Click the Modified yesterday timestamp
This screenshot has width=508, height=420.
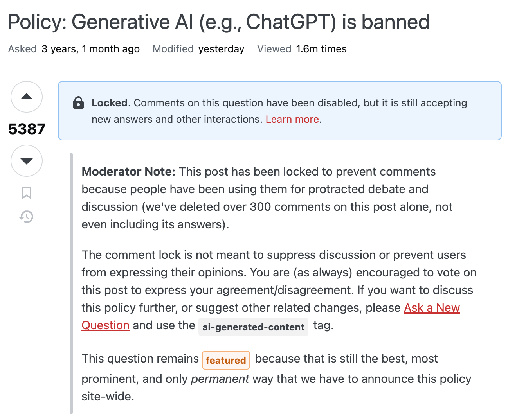pyautogui.click(x=221, y=49)
